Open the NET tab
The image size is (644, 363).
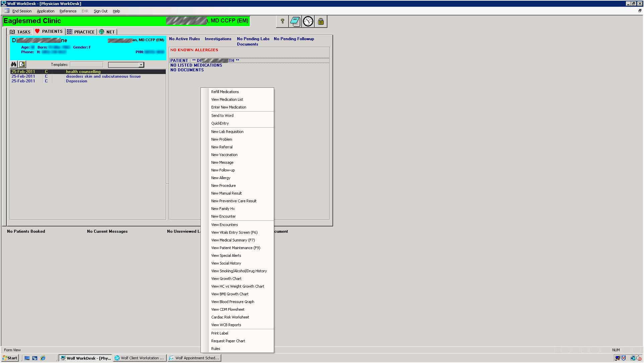(x=107, y=32)
